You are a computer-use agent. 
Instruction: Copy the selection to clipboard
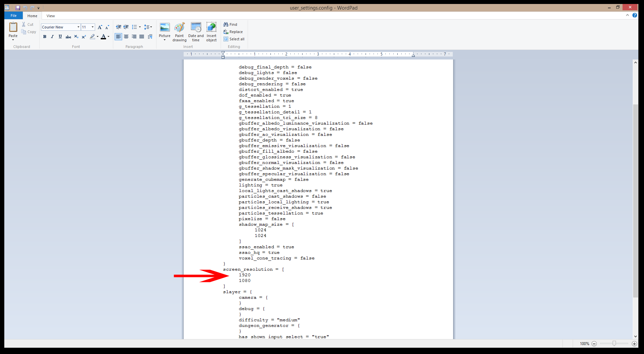tap(29, 32)
